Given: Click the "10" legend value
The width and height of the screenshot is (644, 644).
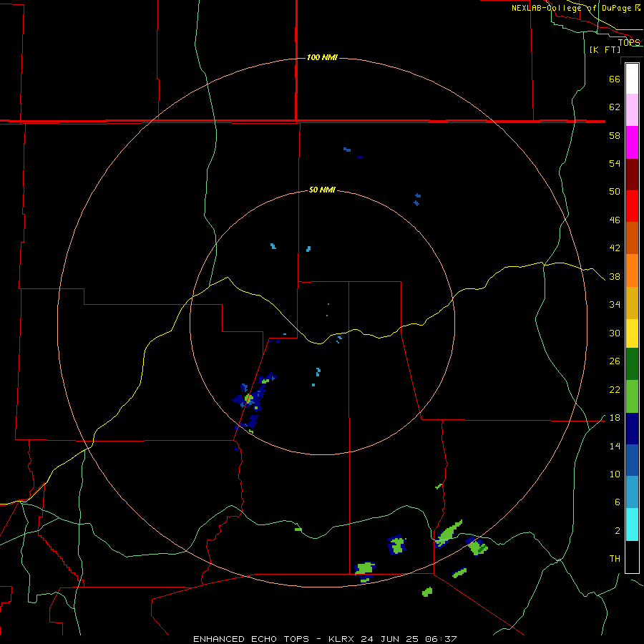Looking at the screenshot, I should click(615, 474).
